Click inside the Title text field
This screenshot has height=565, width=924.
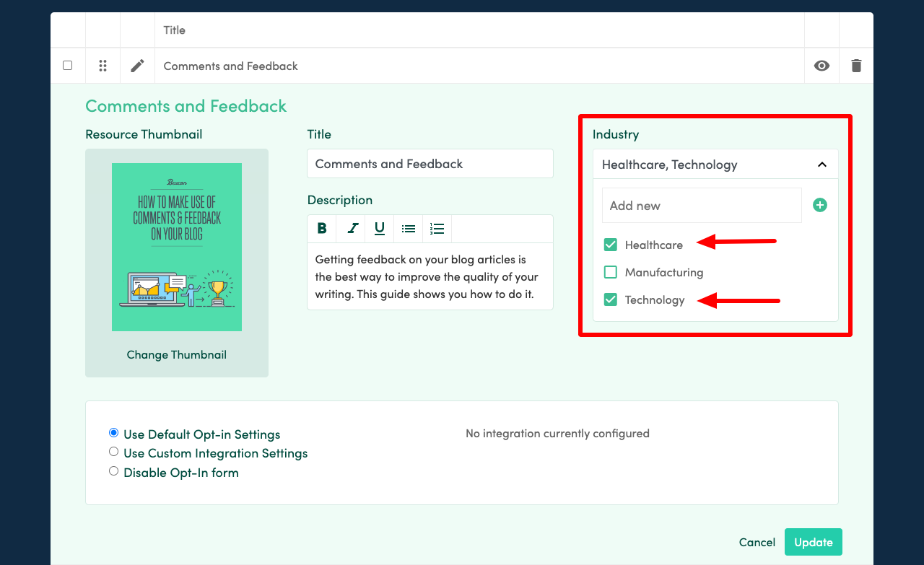click(x=430, y=163)
